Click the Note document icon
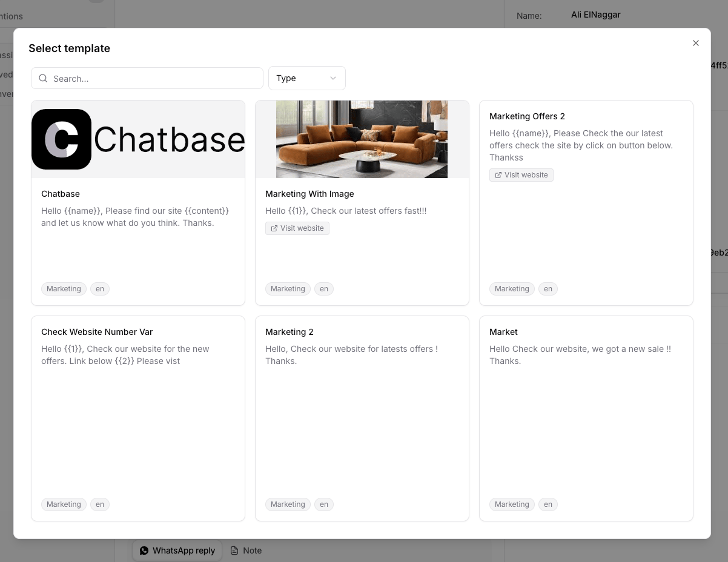This screenshot has width=728, height=562. pyautogui.click(x=234, y=550)
